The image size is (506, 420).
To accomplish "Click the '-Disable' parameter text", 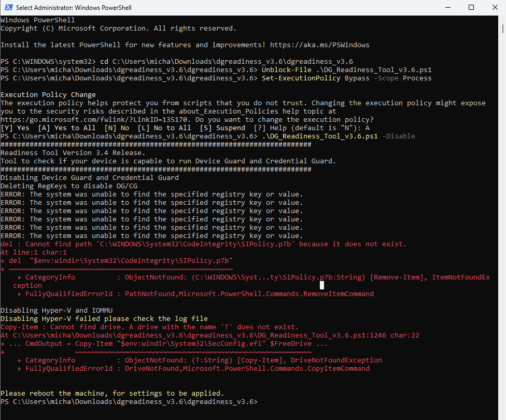I will 399,136.
